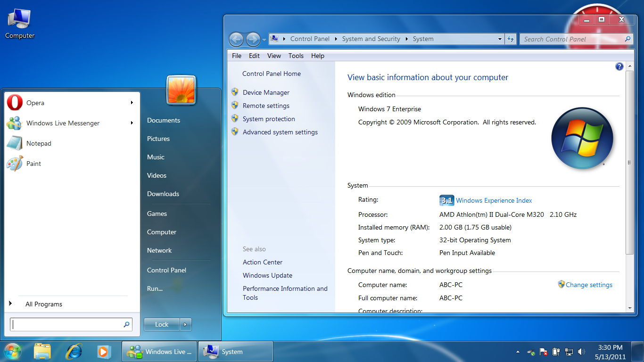This screenshot has width=644, height=362.
Task: Click the address bar location icon
Action: click(274, 39)
